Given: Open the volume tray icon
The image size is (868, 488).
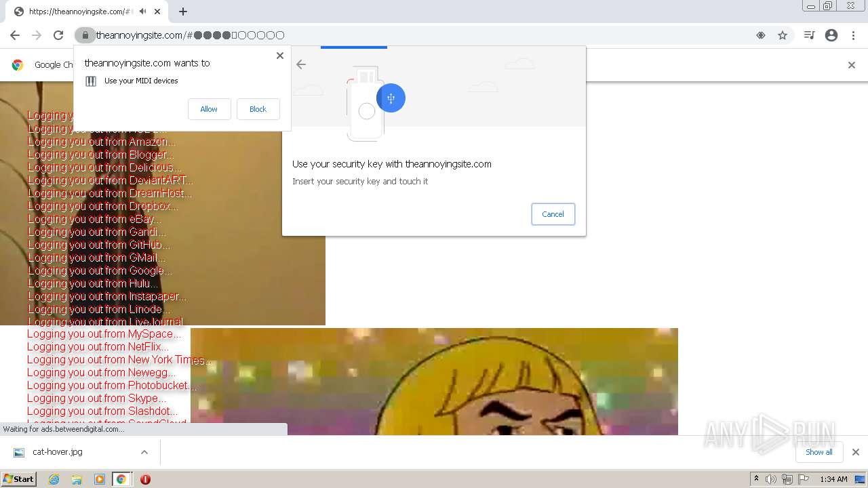Looking at the screenshot, I should click(771, 479).
